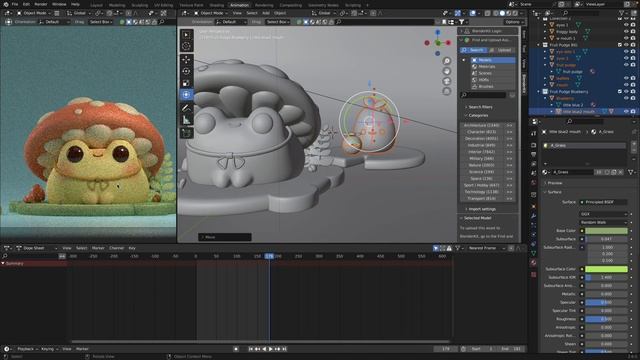Viewport: 640px width, 360px height.
Task: Open the GGX distribution dropdown
Action: [x=604, y=214]
